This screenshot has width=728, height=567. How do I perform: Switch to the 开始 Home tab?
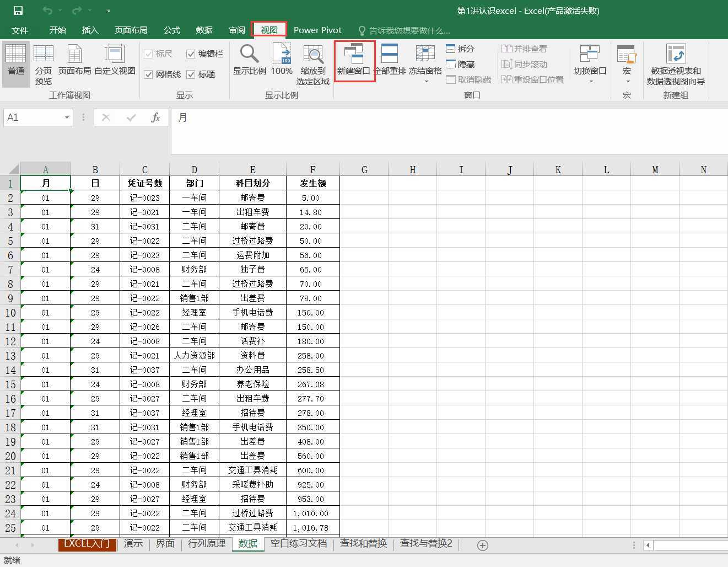click(57, 30)
